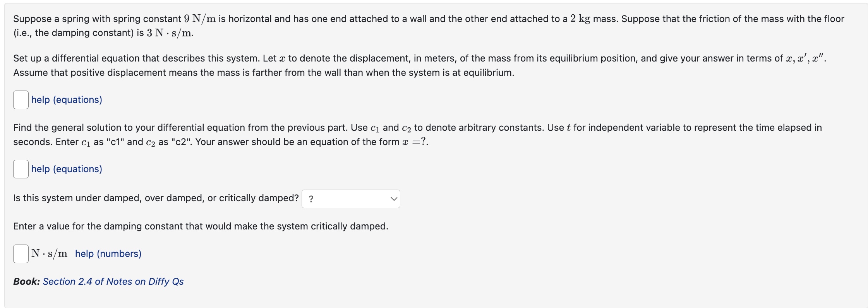Viewport: 868px width, 308px height.
Task: Click inside the critically damped value field
Action: click(x=21, y=253)
